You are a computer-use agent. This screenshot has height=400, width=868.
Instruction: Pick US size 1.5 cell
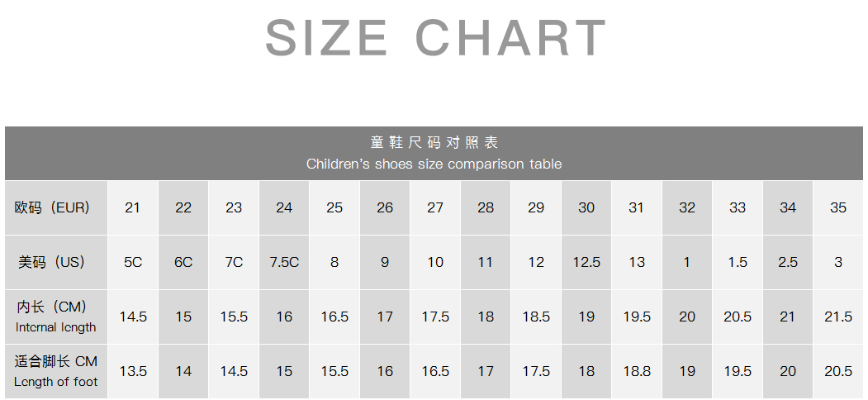pyautogui.click(x=738, y=262)
